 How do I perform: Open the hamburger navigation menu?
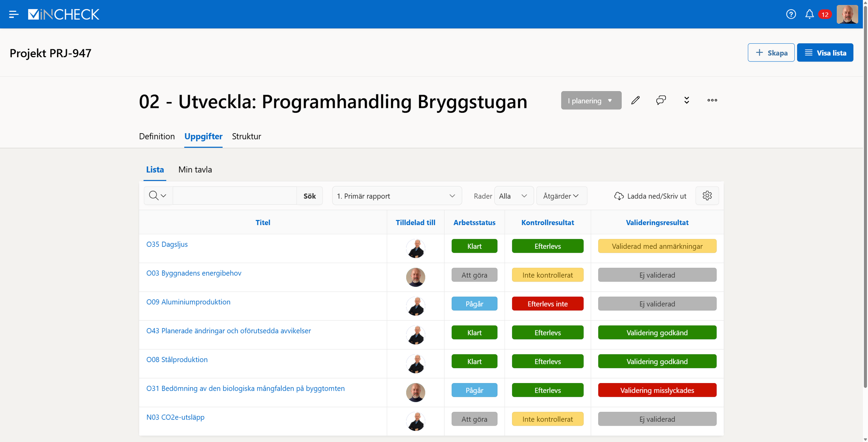click(14, 14)
